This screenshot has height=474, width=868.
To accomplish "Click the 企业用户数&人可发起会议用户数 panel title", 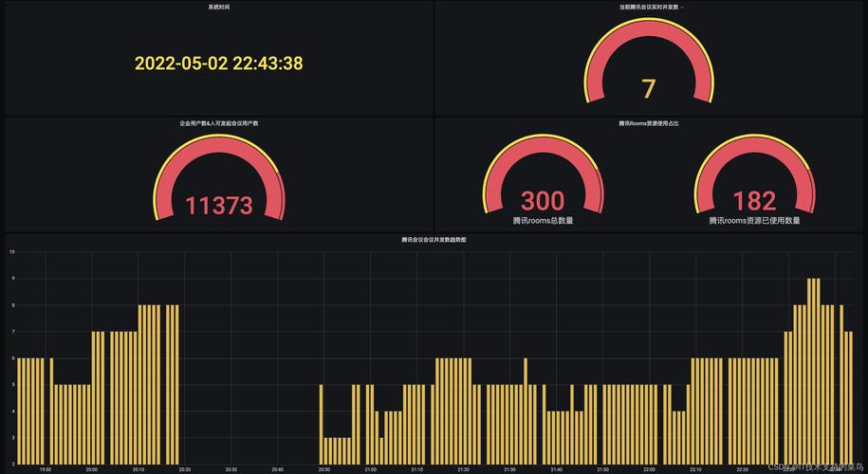I will tap(218, 123).
